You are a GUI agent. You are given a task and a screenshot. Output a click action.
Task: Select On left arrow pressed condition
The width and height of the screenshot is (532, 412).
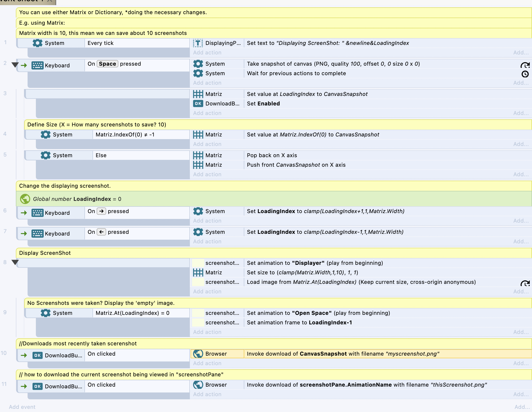point(137,234)
